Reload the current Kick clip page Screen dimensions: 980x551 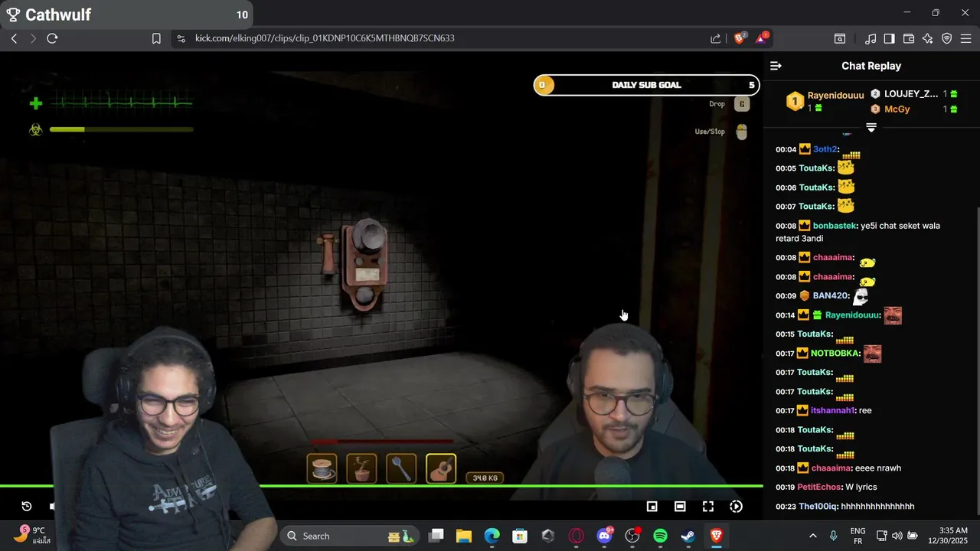click(x=52, y=38)
